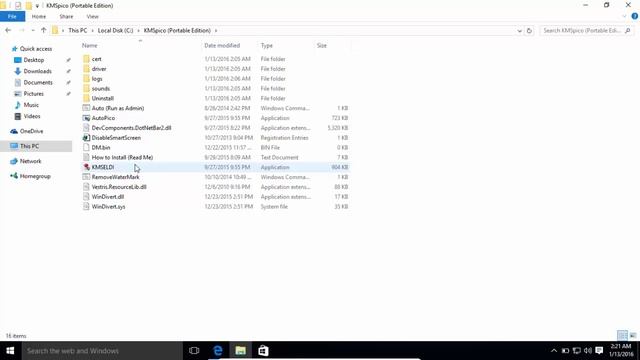
Task: Expand the Quick Access toolbar customize arrow
Action: (x=37, y=6)
